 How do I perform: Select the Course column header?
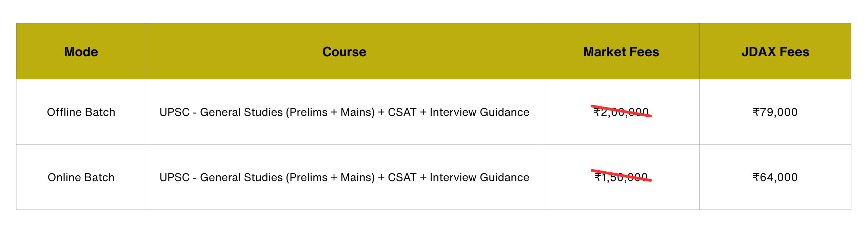(x=344, y=52)
